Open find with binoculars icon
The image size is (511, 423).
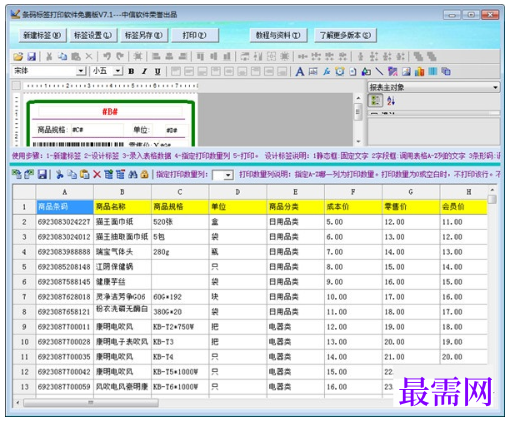click(133, 174)
